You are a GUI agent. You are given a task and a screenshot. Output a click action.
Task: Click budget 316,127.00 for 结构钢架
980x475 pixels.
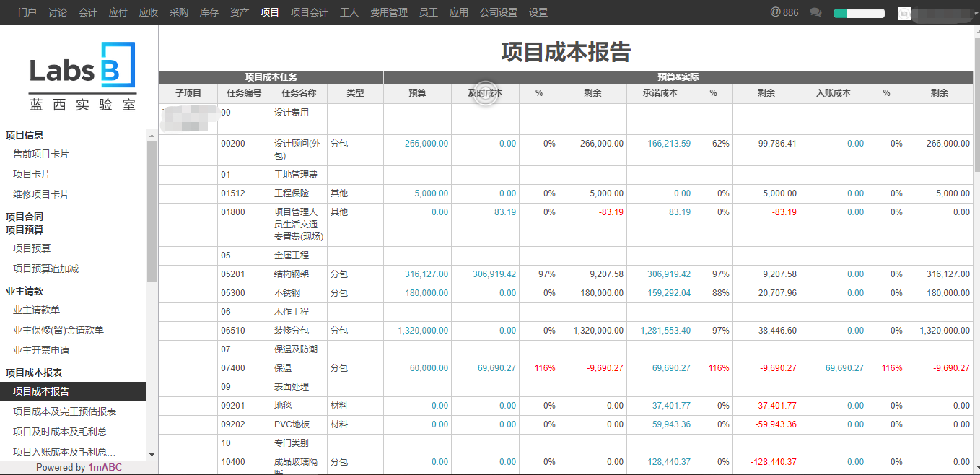click(426, 274)
